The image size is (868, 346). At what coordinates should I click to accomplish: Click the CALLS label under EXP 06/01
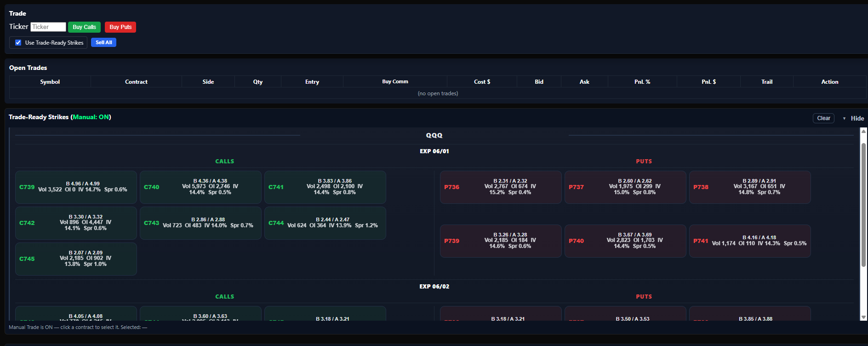point(224,161)
